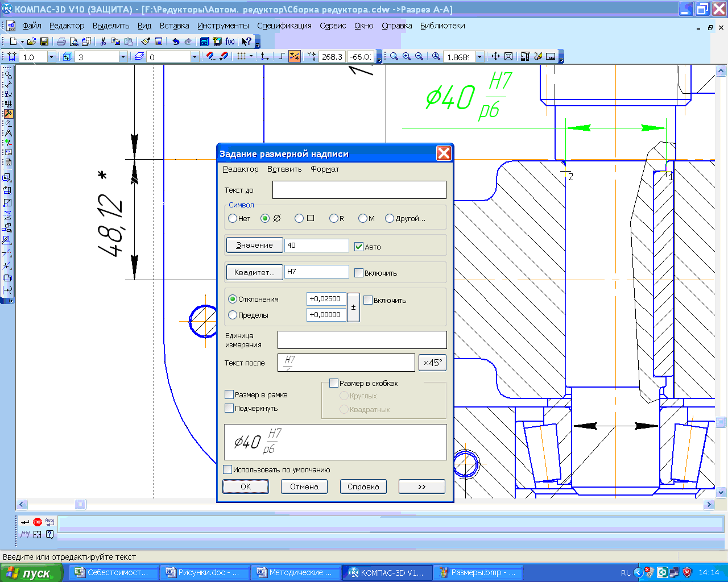Click the Auto create object icon
This screenshot has width=728, height=582.
tap(50, 522)
